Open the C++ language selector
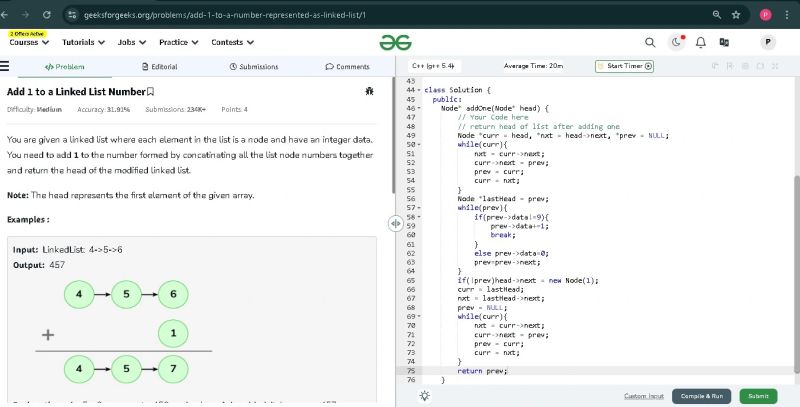Viewport: 800px width, 407px height. pyautogui.click(x=433, y=66)
